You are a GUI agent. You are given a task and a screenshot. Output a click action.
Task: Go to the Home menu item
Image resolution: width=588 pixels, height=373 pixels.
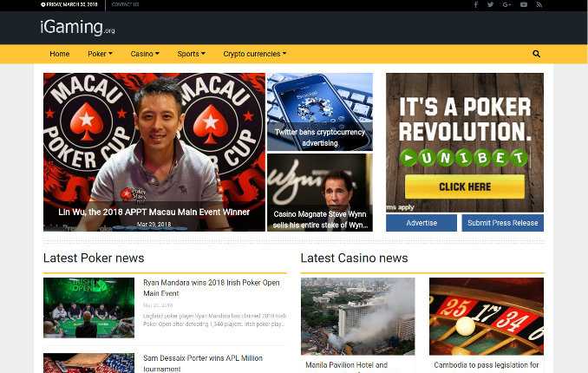(x=60, y=54)
